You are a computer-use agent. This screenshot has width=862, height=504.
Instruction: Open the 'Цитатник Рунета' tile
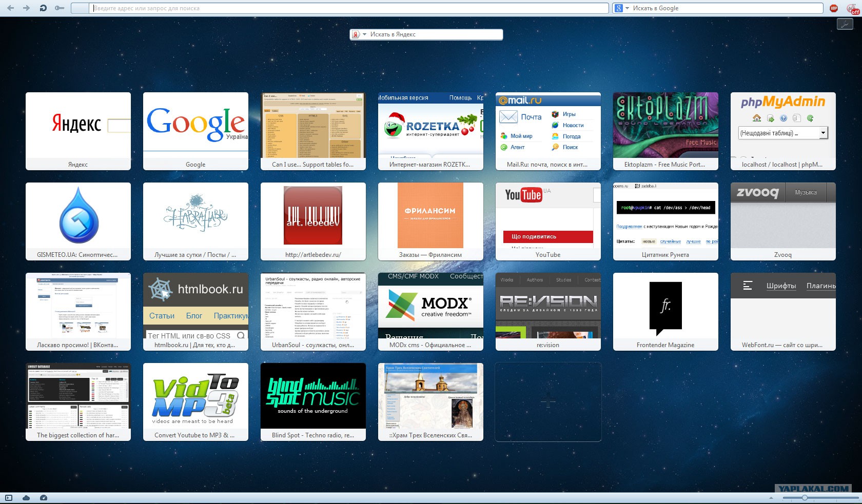coord(665,221)
